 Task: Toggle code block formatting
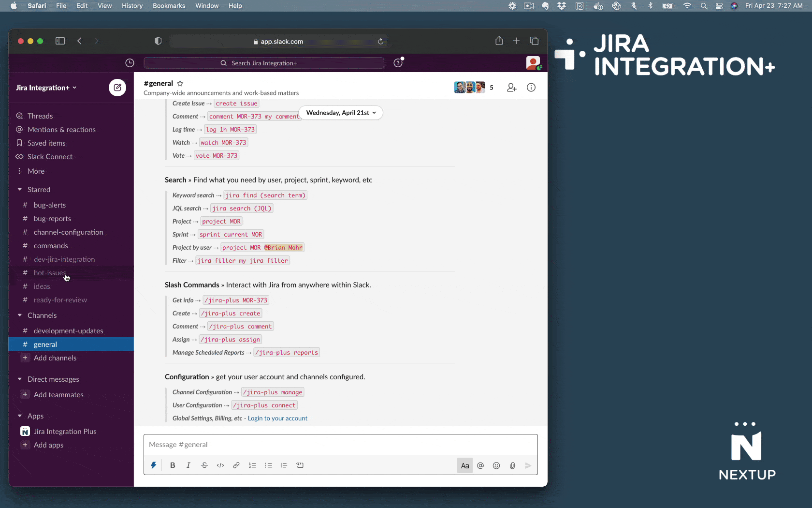(x=300, y=465)
